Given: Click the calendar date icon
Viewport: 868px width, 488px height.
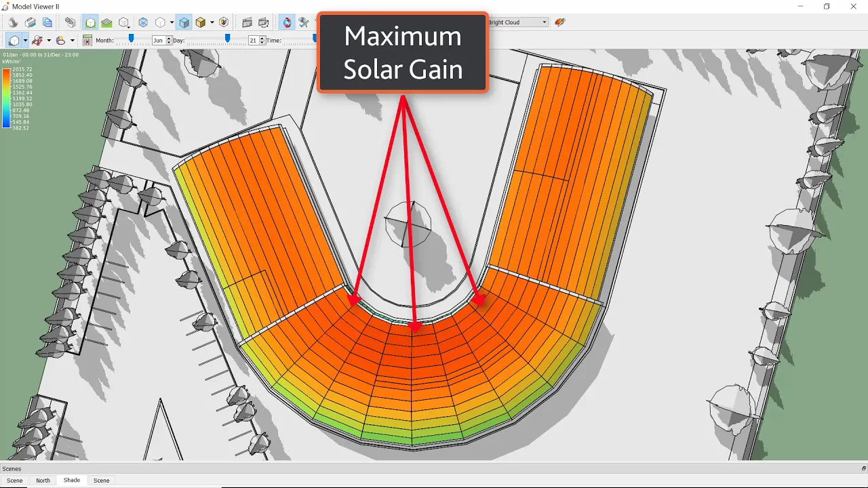Looking at the screenshot, I should (87, 41).
